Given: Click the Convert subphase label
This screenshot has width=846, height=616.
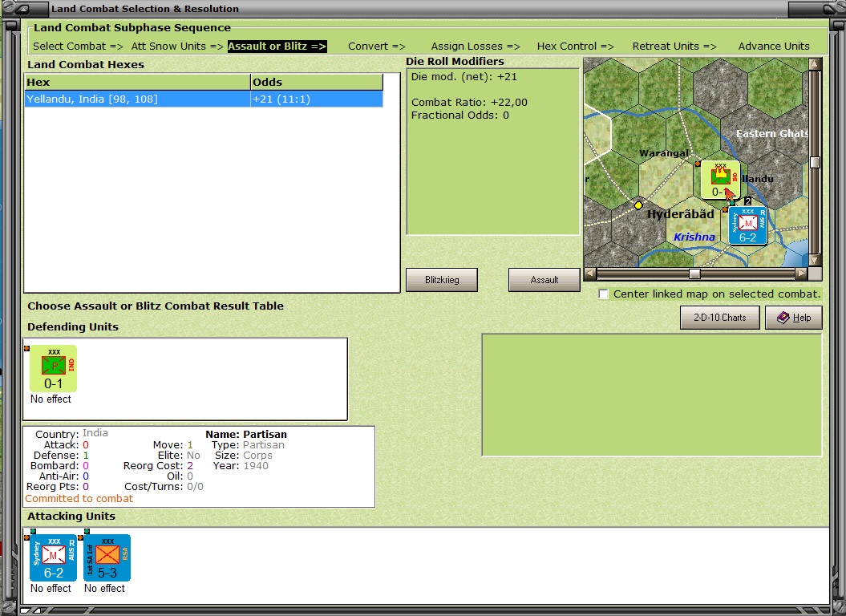Looking at the screenshot, I should pos(377,47).
